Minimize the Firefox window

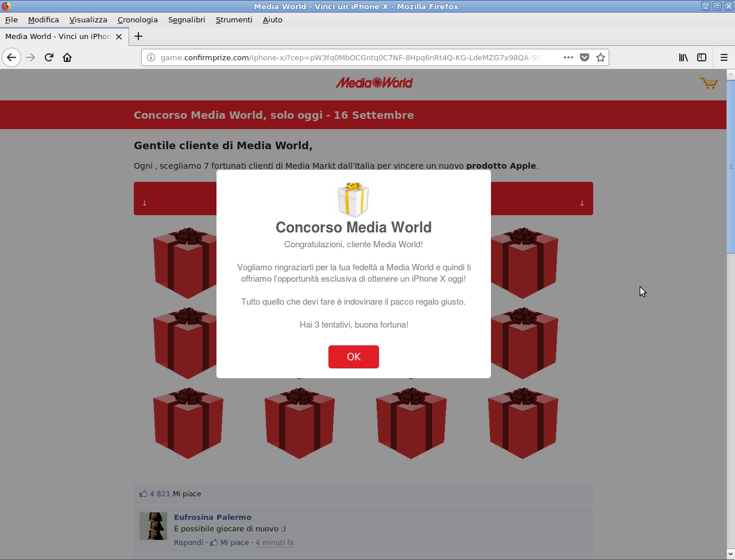pos(706,6)
